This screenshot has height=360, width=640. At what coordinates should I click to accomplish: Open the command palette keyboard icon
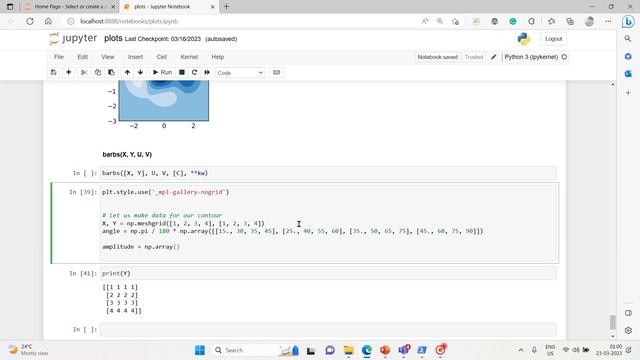click(277, 72)
